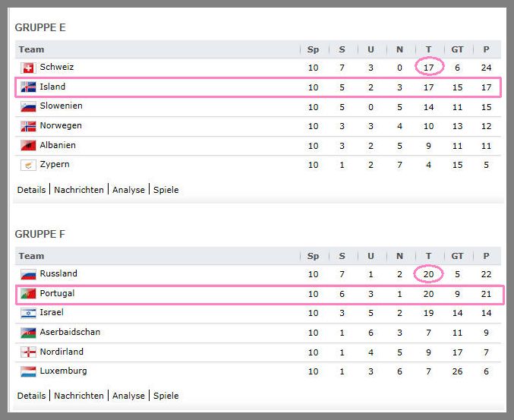Image resolution: width=514 pixels, height=420 pixels.
Task: Click the Aserbaidschan flag icon
Action: tap(28, 333)
